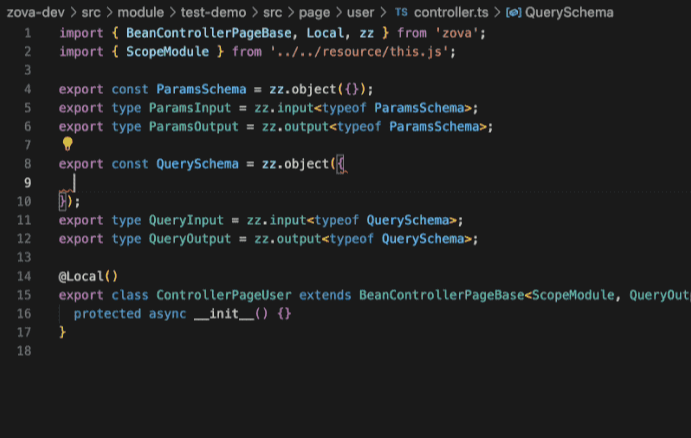Select the test-demo breadcrumb segment
Viewport: 691px width, 438px height.
pos(217,13)
